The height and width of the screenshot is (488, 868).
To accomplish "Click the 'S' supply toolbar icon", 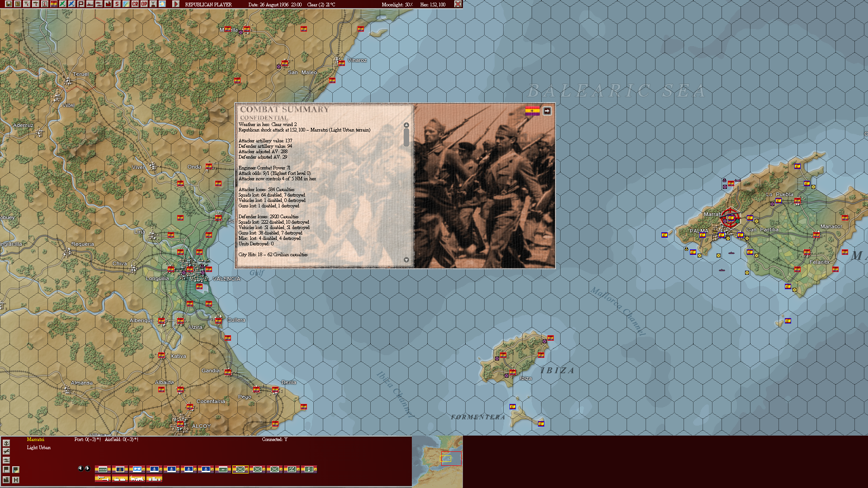I will (117, 4).
